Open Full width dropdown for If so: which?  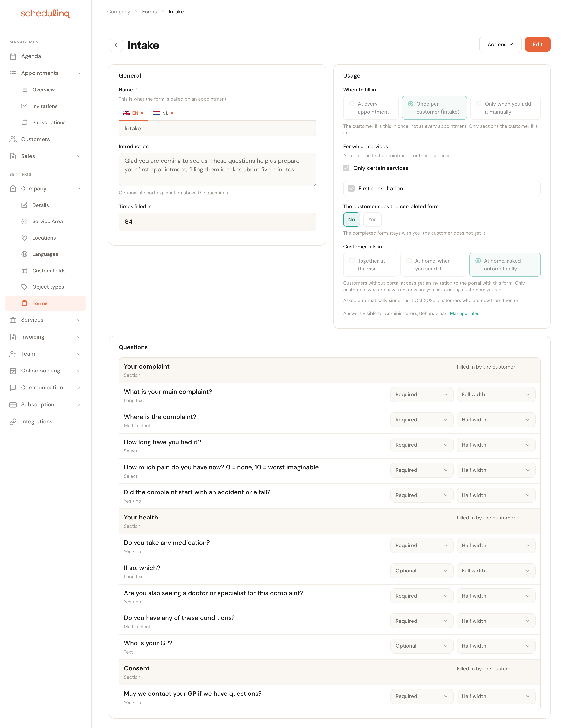pos(496,571)
